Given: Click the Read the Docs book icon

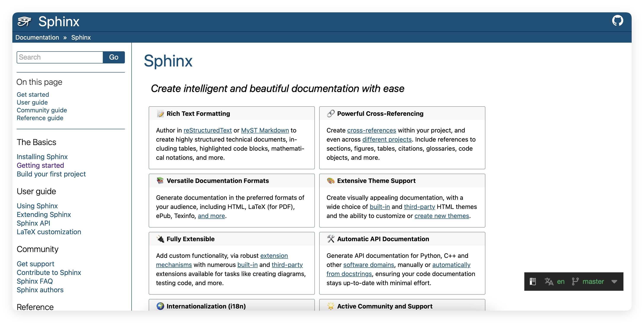Looking at the screenshot, I should tap(533, 281).
